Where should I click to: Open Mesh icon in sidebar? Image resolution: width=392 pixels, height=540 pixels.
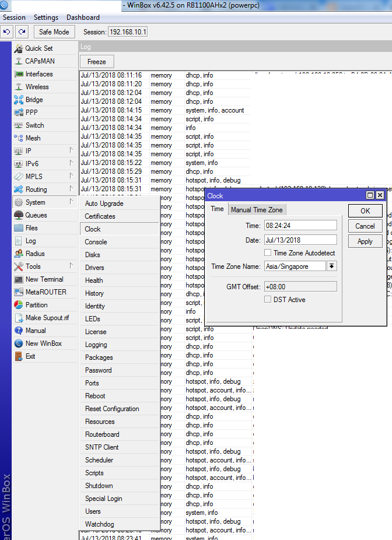point(18,138)
